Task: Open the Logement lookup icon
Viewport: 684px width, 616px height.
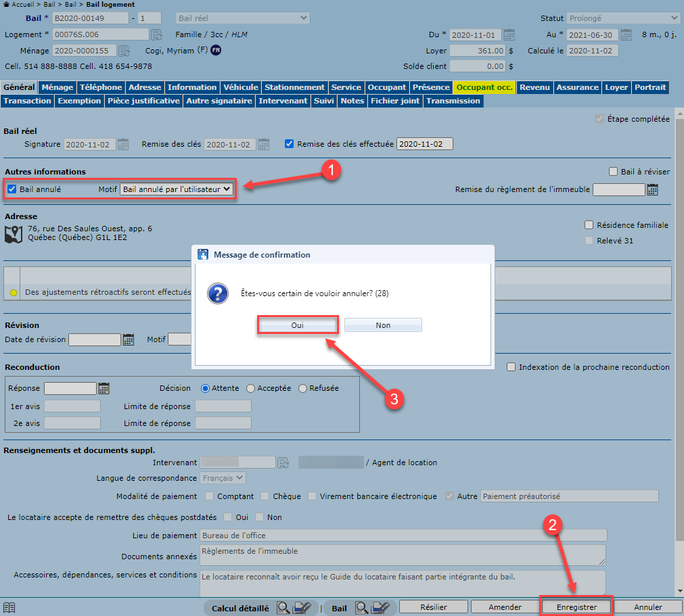Action: click(156, 34)
